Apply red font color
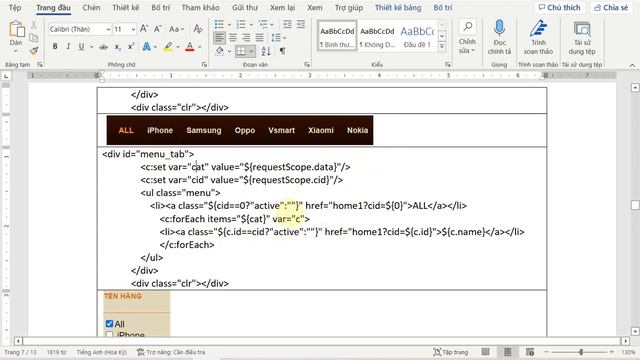Viewport: 640px width, 360px height. (189, 47)
